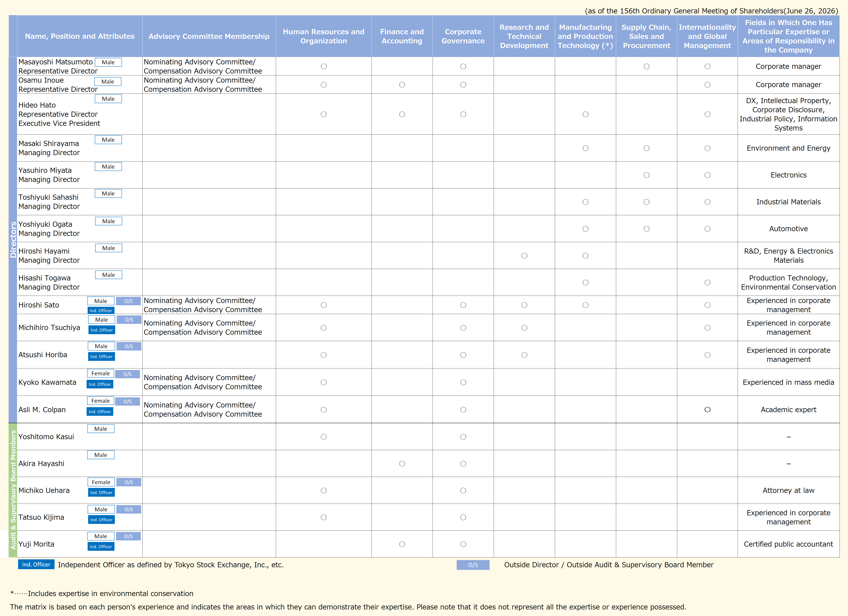Click the Internationality and Global Management header
The width and height of the screenshot is (848, 616).
[707, 36]
